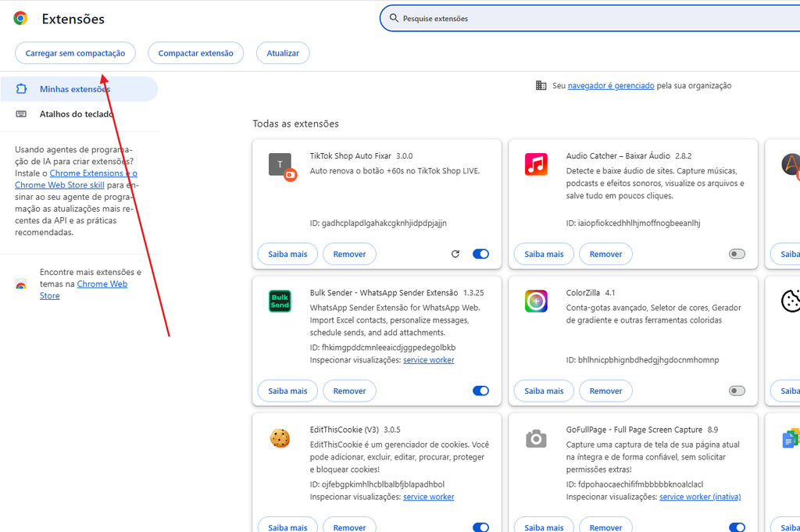
Task: Click ID fhkimgpddcmnleeaicdjggpedegolbkb text
Action: pos(383,348)
